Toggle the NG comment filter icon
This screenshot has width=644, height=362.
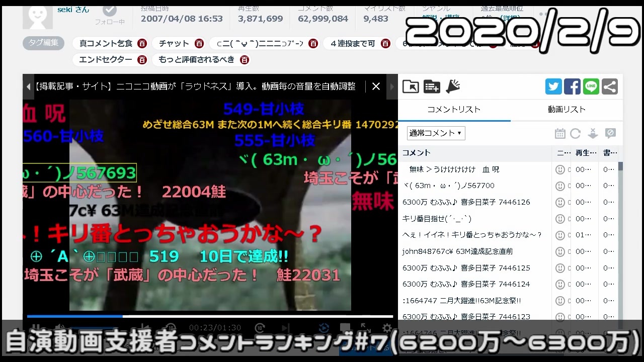[610, 133]
